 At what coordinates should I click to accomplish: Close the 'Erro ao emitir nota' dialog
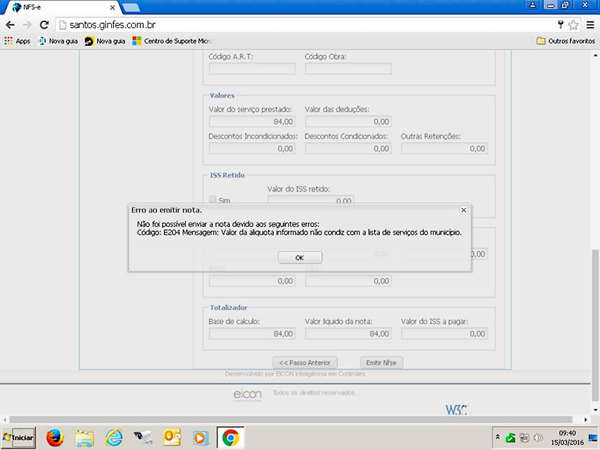463,210
